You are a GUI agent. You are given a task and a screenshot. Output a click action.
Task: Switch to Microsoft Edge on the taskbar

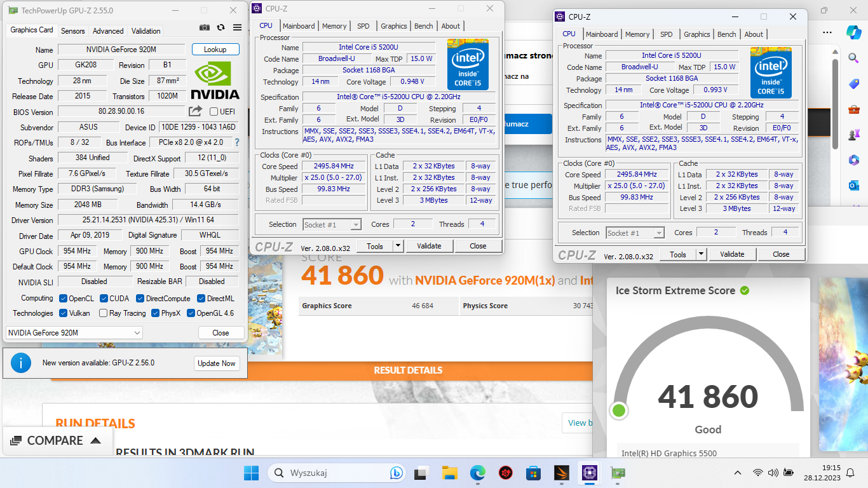tap(477, 473)
